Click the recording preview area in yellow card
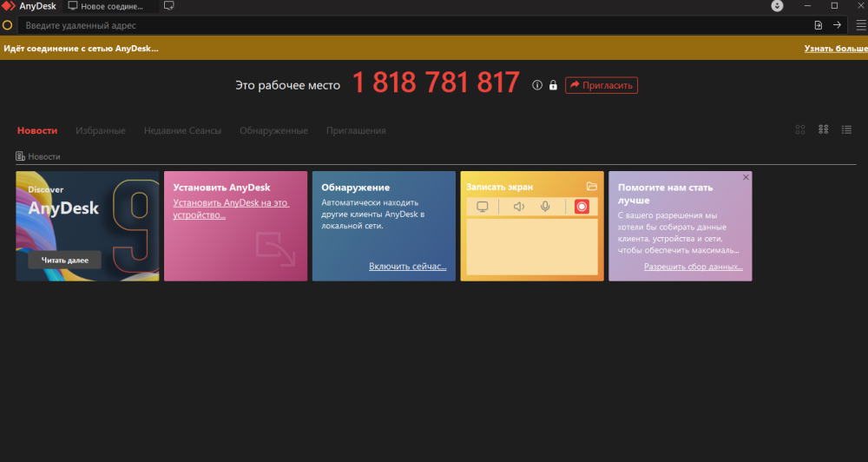This screenshot has height=462, width=868. [532, 246]
